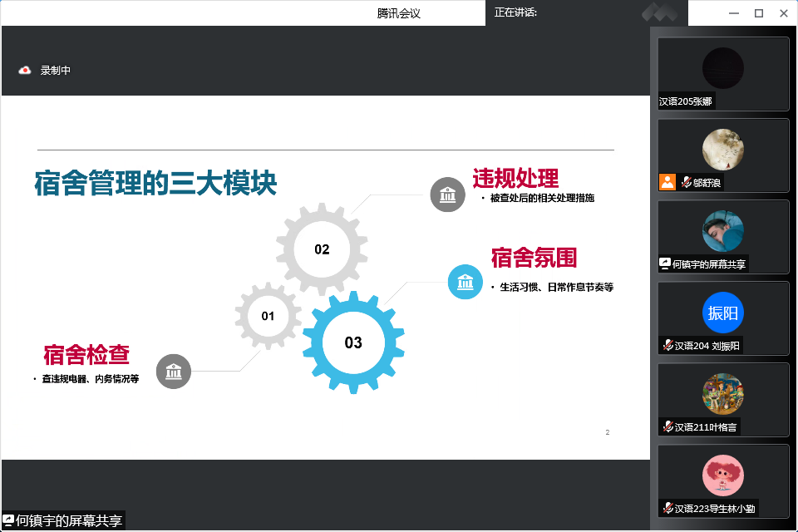Screen dimensions: 798x532
Task: Click the 录制中 recording status text
Action: [56, 71]
